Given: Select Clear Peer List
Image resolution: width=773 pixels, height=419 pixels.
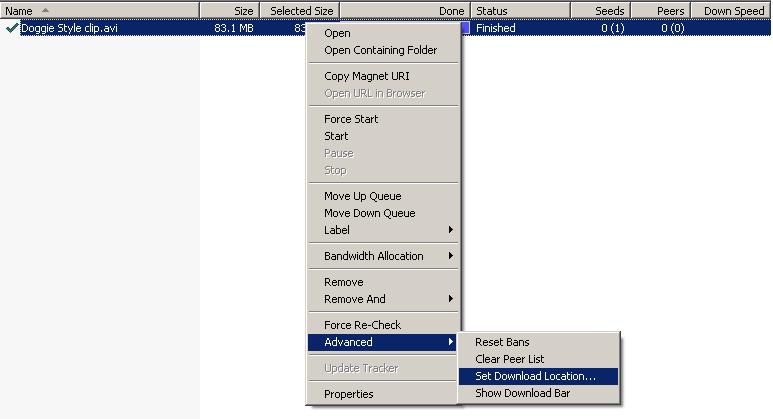Looking at the screenshot, I should [x=509, y=359].
